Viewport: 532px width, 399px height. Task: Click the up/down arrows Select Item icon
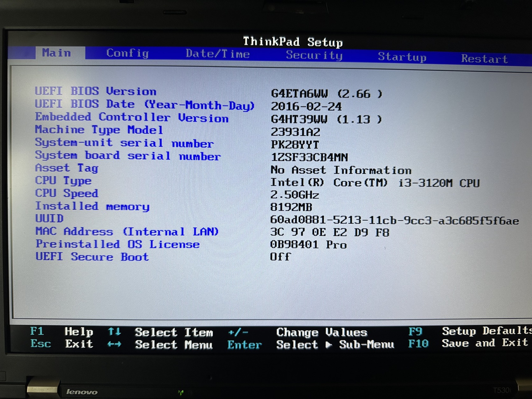point(114,332)
